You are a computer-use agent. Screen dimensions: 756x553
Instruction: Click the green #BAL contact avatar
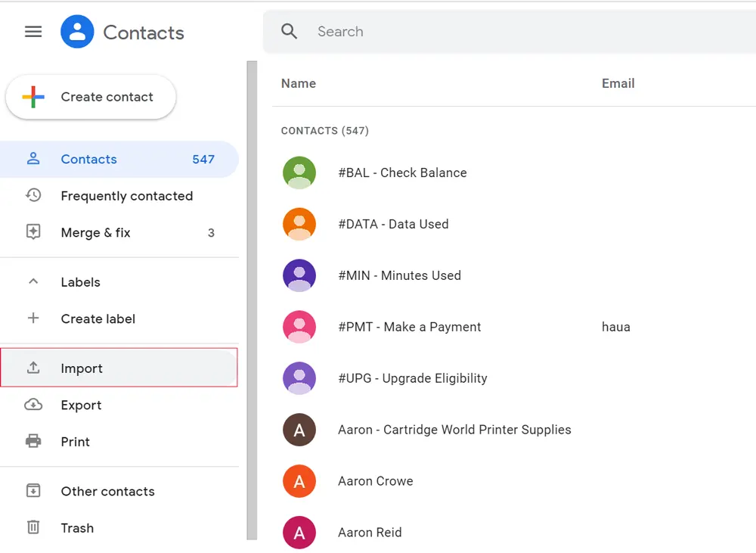click(299, 172)
